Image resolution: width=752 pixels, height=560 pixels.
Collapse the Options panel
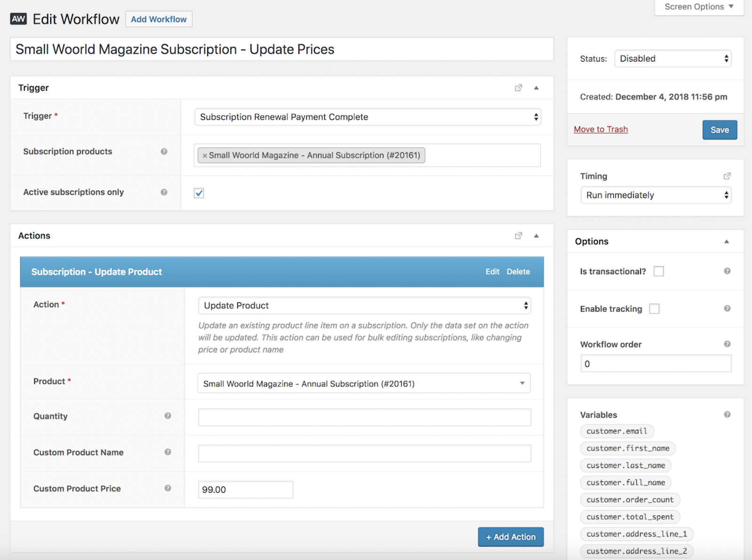727,241
